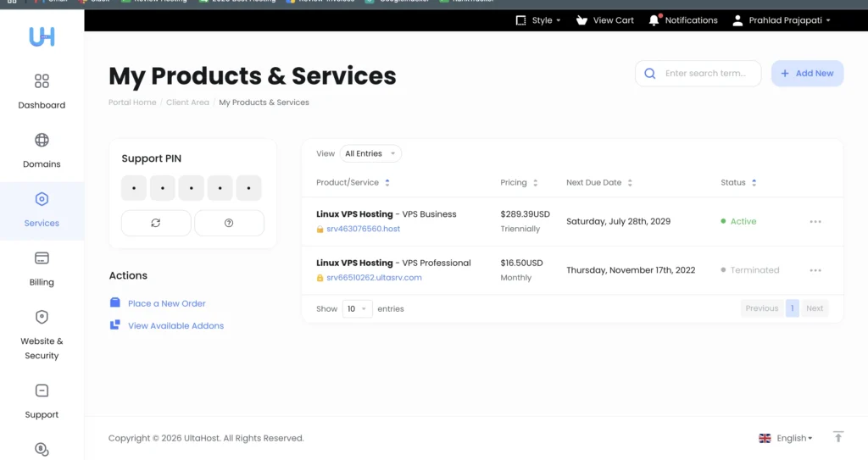Open Website & Security shield icon
Image resolution: width=868 pixels, height=460 pixels.
pyautogui.click(x=42, y=317)
